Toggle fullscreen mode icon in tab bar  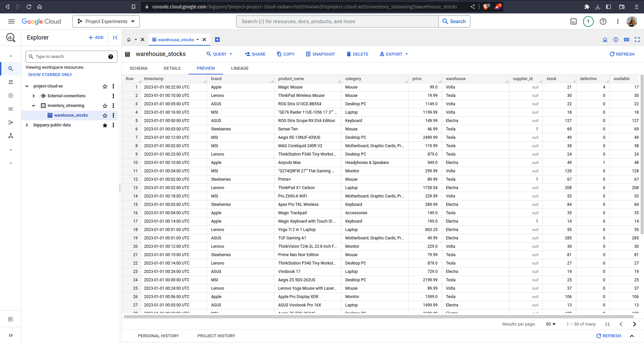637,40
